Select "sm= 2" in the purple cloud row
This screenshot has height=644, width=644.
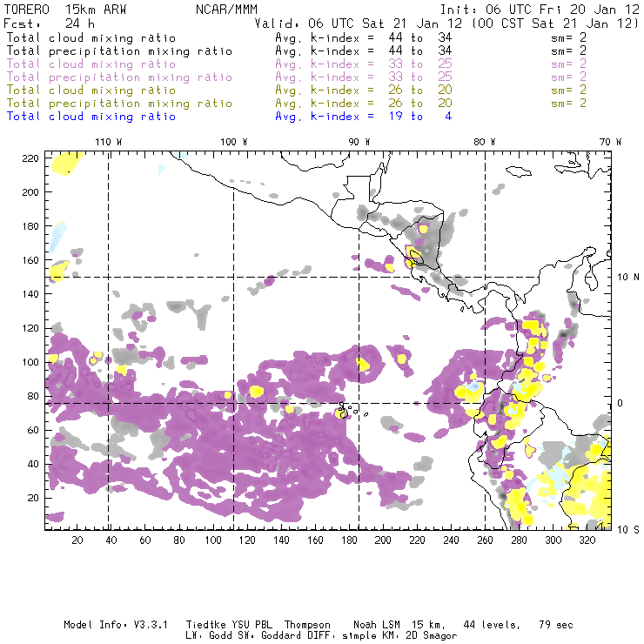coord(569,64)
